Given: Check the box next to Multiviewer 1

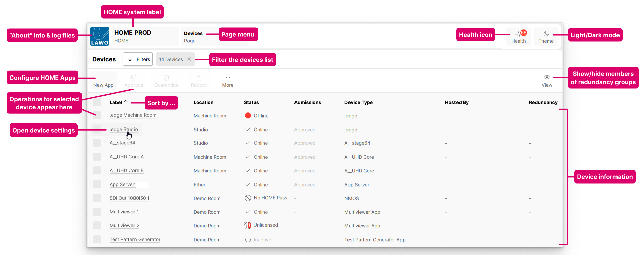Looking at the screenshot, I should coord(97,212).
